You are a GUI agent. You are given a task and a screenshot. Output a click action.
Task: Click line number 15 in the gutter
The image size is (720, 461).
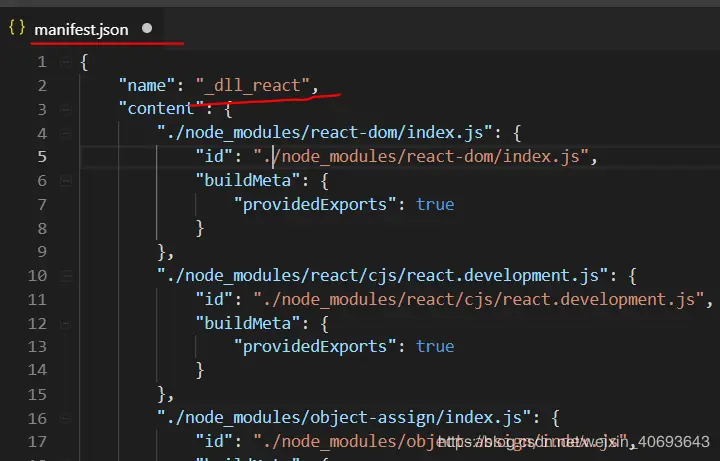click(x=37, y=394)
